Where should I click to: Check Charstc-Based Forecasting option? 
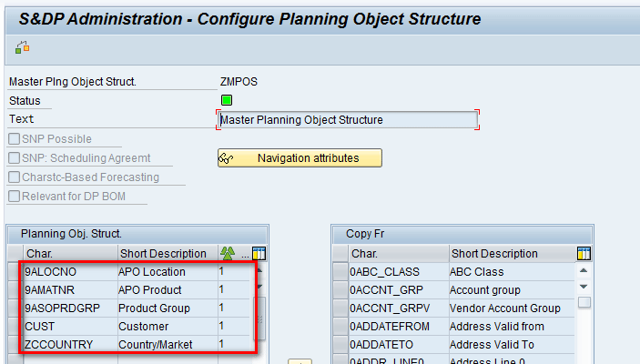point(15,177)
